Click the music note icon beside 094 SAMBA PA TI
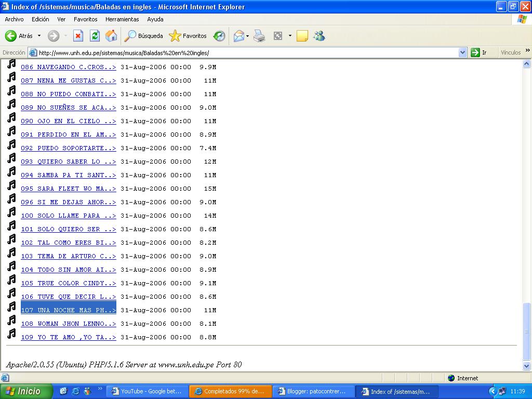Screen dimensions: 532x399 point(11,172)
